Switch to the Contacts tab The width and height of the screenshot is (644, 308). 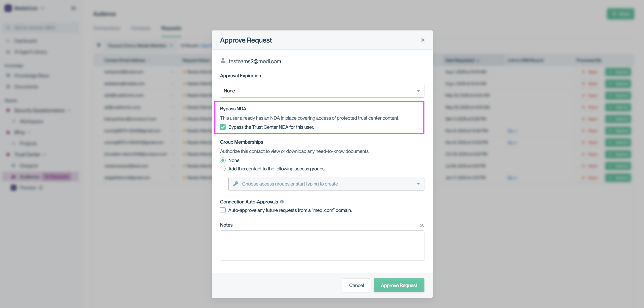[x=140, y=28]
